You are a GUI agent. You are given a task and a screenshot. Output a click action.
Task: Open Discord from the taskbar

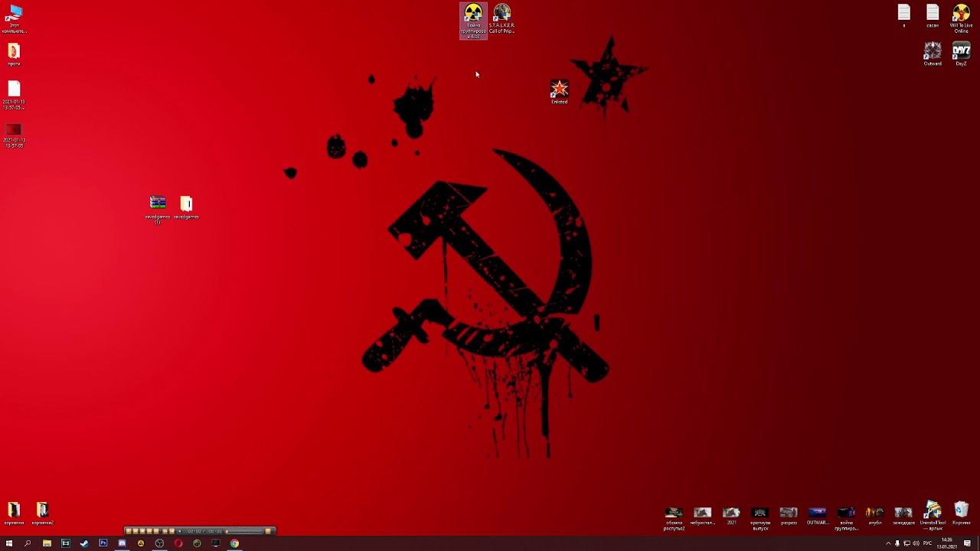pyautogui.click(x=122, y=543)
